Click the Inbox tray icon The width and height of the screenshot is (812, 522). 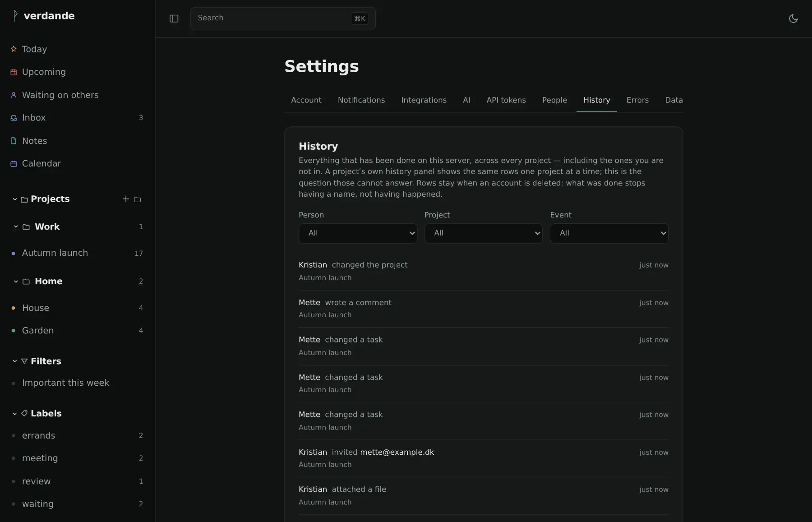point(14,118)
